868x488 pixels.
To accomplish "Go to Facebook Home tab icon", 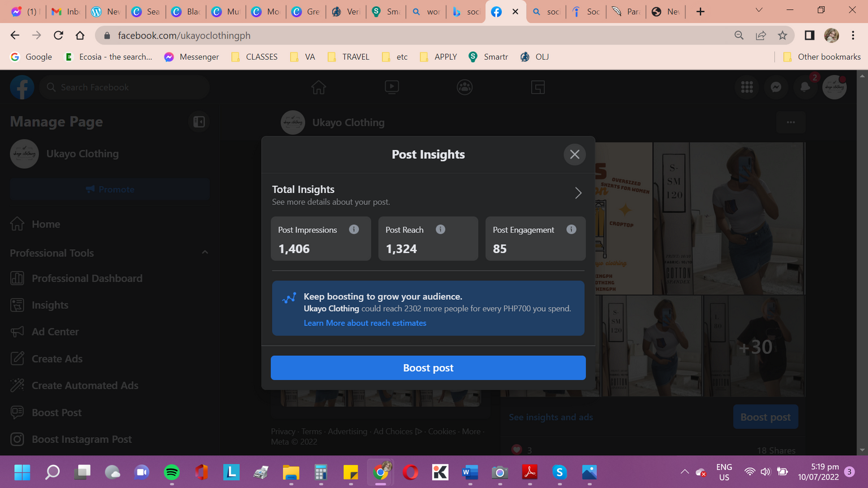I will tap(319, 87).
